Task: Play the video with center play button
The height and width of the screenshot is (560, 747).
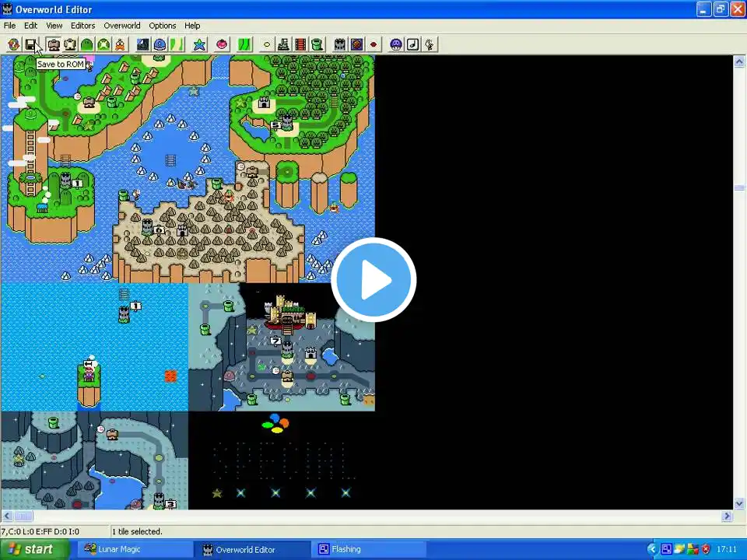Action: (x=373, y=280)
